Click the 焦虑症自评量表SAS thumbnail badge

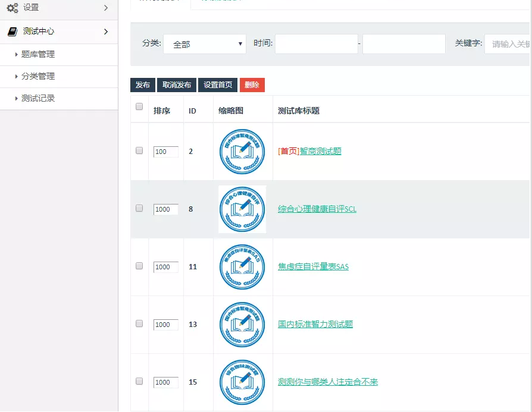pyautogui.click(x=242, y=267)
